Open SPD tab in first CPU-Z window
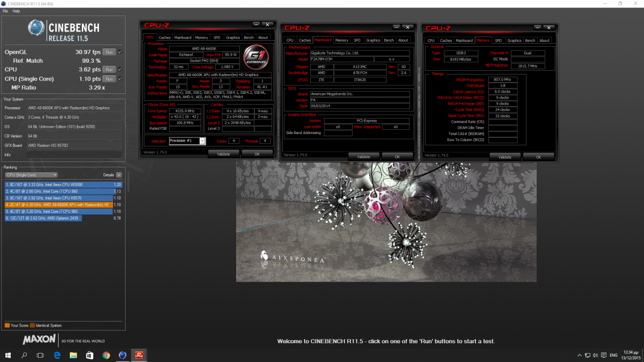The width and height of the screenshot is (644, 362). pos(217,38)
